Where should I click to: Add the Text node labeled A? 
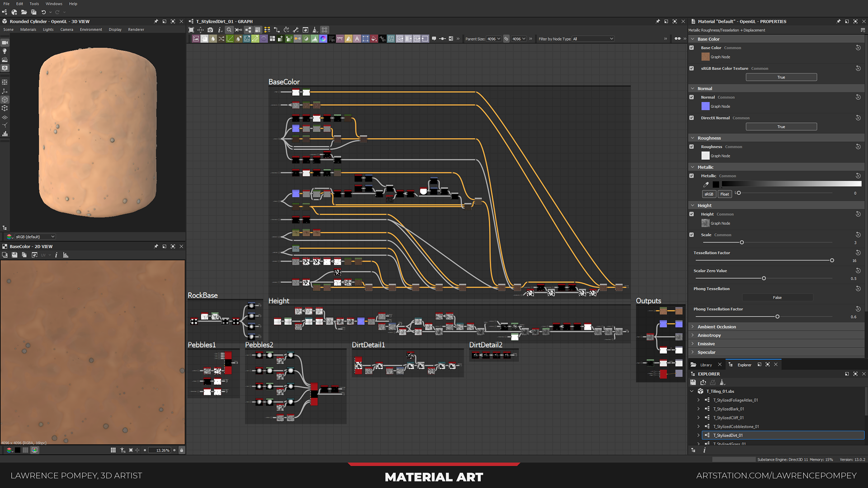pos(357,39)
